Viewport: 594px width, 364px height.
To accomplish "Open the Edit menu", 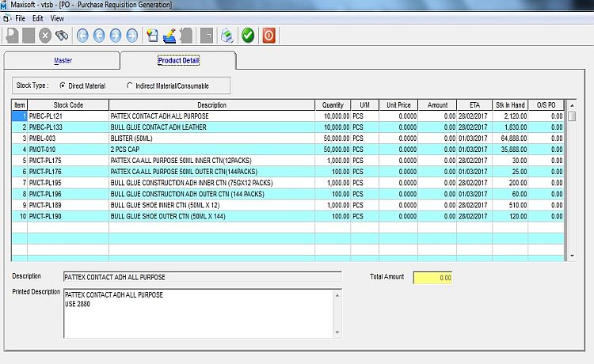I will [x=37, y=17].
